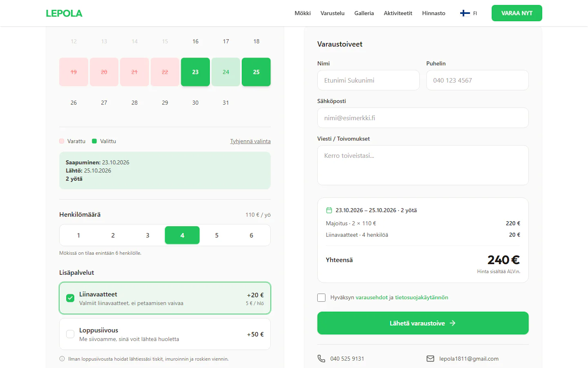Select 3 persons in Henkilömäärä
The height and width of the screenshot is (368, 588).
(x=148, y=236)
